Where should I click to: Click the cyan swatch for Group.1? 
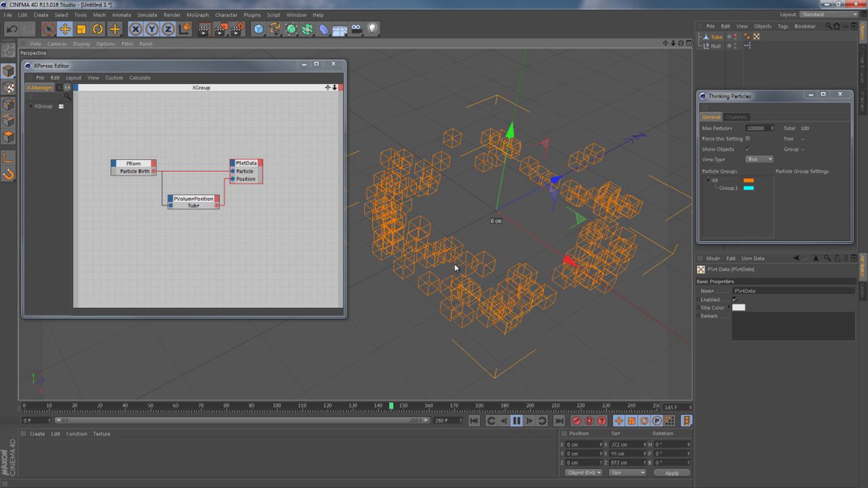[x=749, y=188]
